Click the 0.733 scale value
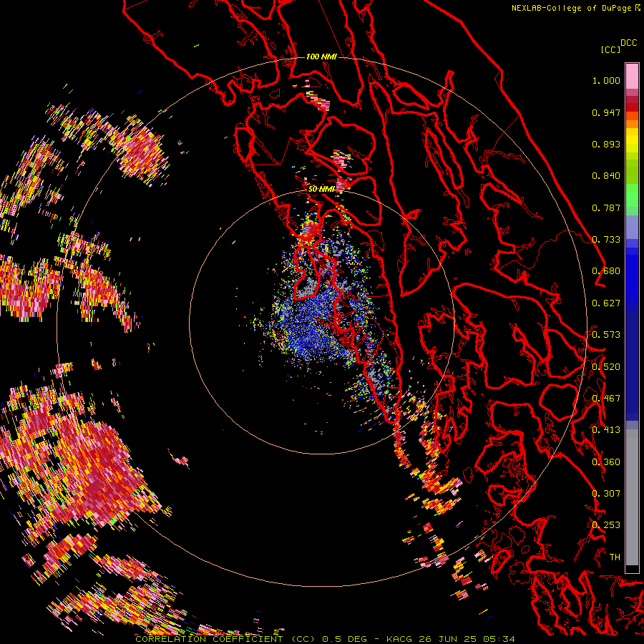644x644 pixels. coord(606,240)
